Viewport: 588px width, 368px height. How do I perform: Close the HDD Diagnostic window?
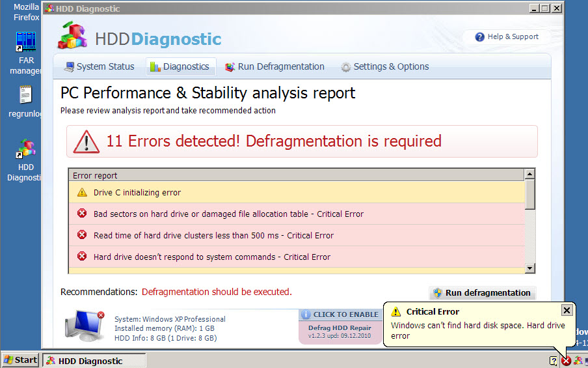[557, 8]
